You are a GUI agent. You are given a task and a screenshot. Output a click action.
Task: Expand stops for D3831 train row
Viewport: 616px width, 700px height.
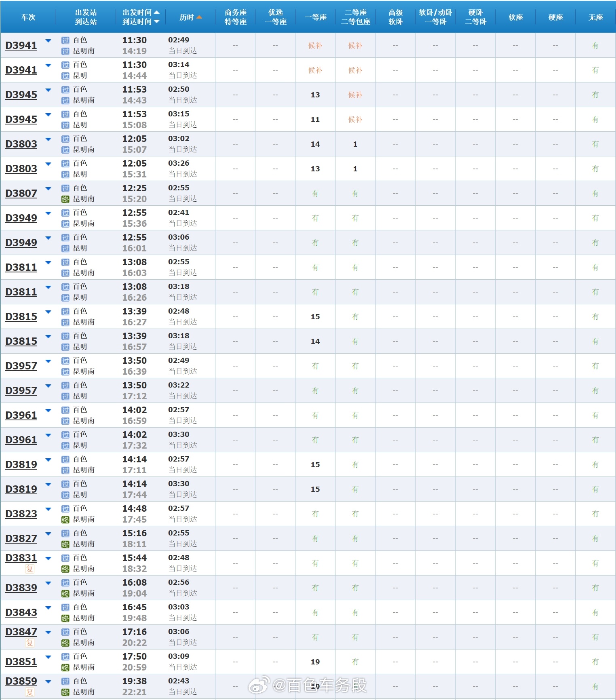49,559
